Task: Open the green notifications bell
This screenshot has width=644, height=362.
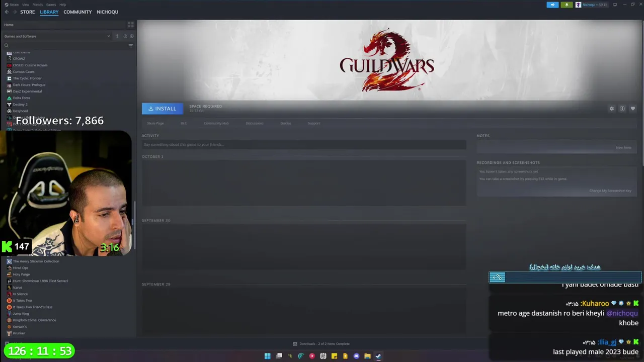Action: click(567, 5)
